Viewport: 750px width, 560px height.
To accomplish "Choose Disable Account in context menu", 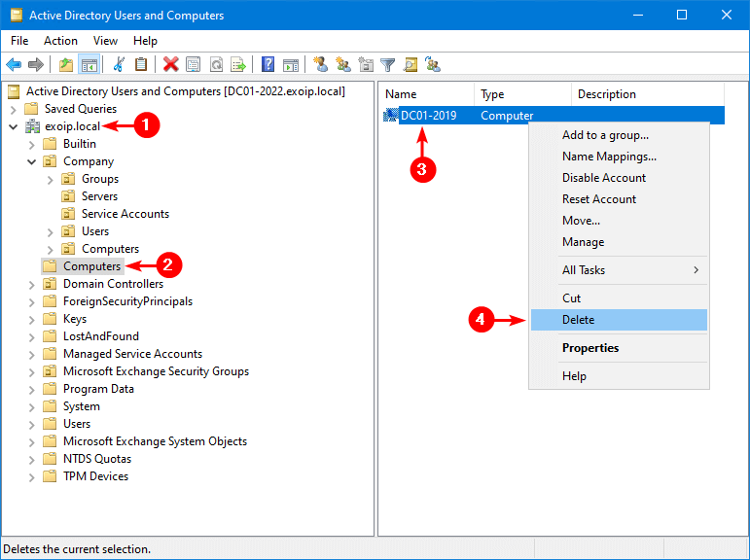I will pyautogui.click(x=619, y=178).
